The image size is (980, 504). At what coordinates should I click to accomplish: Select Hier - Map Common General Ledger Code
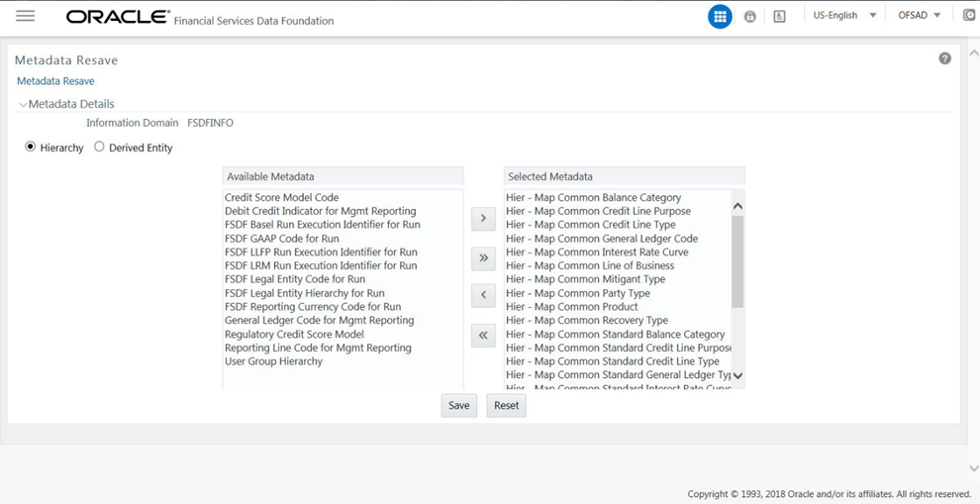pyautogui.click(x=602, y=239)
